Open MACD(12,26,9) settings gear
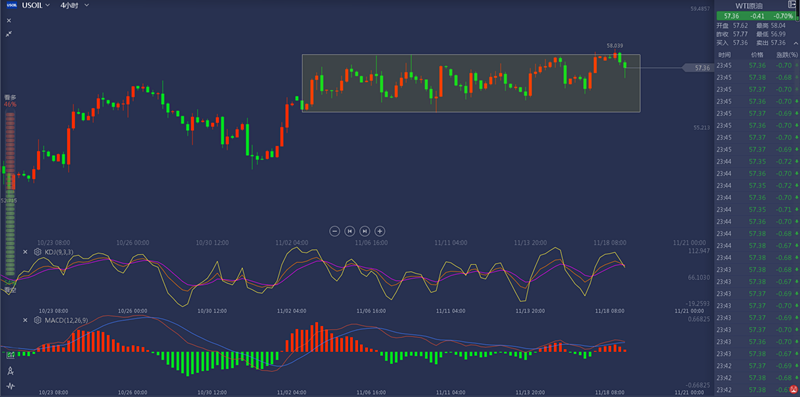Image resolution: width=800 pixels, height=397 pixels. [x=37, y=320]
